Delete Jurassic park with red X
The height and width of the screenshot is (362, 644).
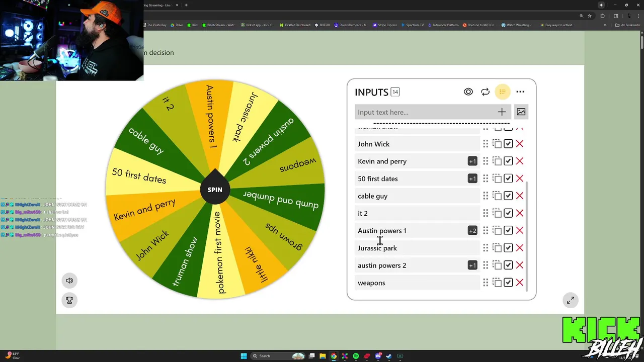coord(520,248)
